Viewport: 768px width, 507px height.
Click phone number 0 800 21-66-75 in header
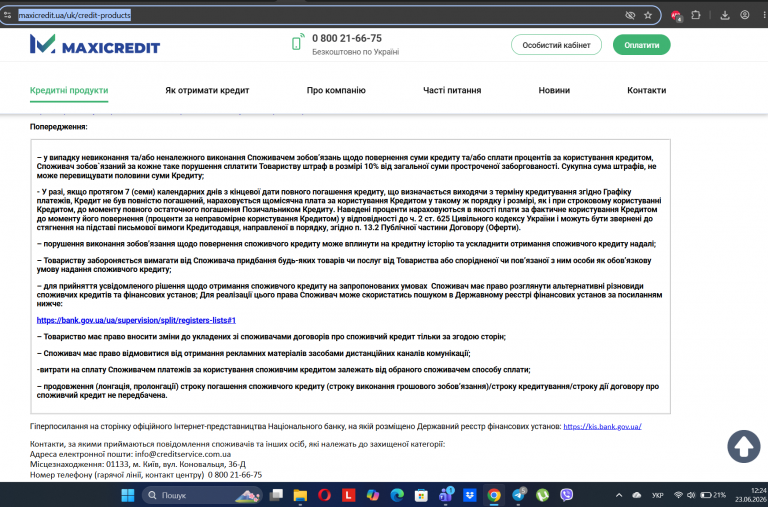coord(347,38)
